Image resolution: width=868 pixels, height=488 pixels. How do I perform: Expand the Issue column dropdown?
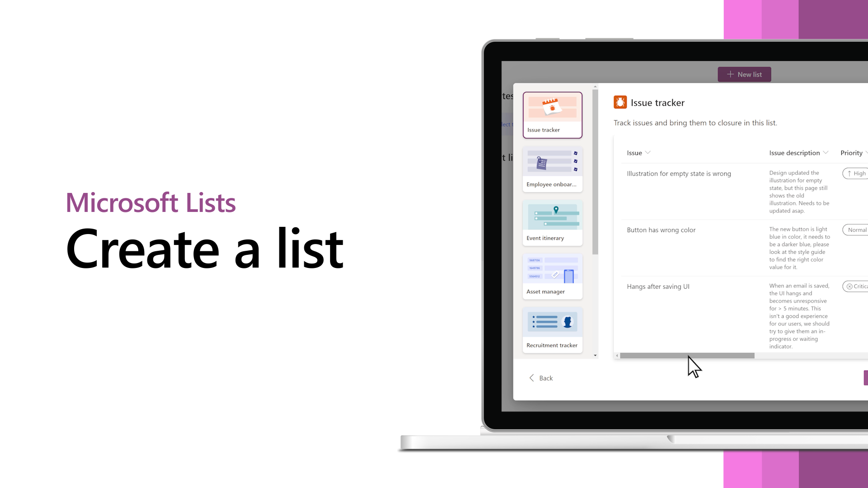coord(648,152)
